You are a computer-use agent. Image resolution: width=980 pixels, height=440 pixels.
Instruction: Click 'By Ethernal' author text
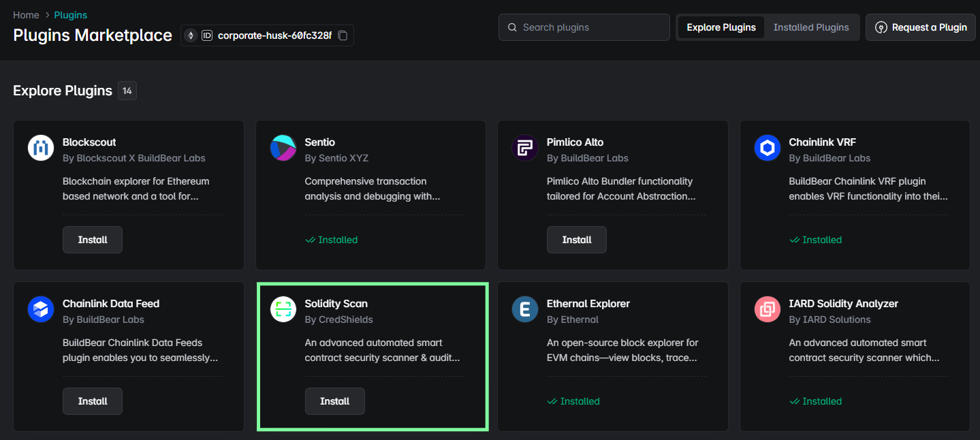pyautogui.click(x=573, y=319)
